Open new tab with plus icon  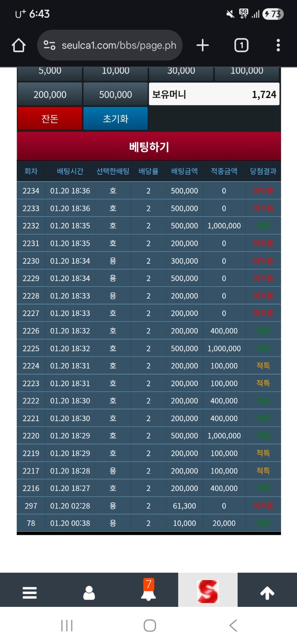(x=202, y=45)
